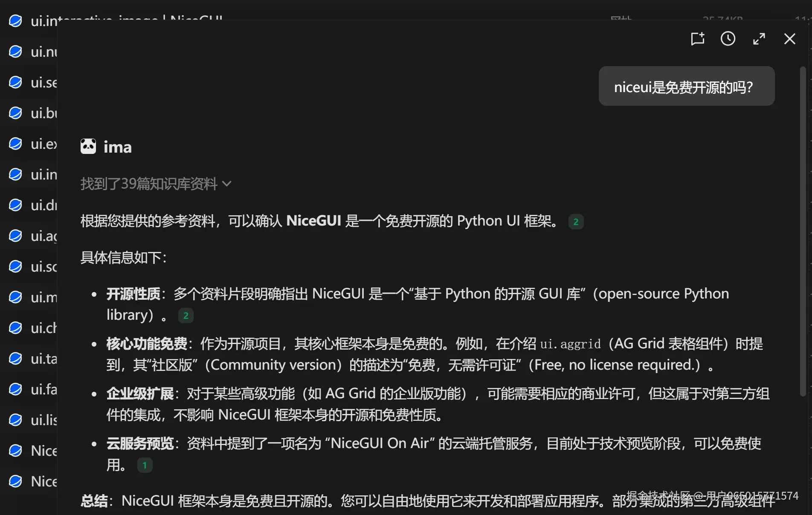
Task: Click the 开源性质 bullet heading
Action: [x=133, y=294]
